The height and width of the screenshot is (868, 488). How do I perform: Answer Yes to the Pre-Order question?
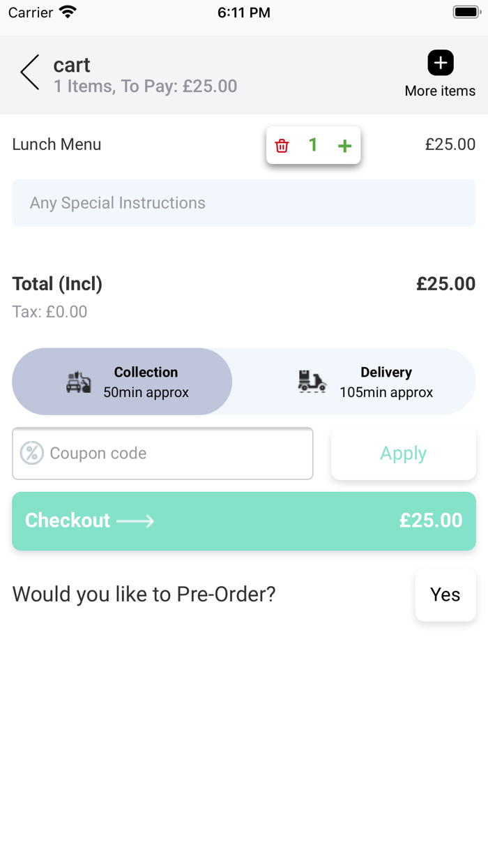pos(445,594)
